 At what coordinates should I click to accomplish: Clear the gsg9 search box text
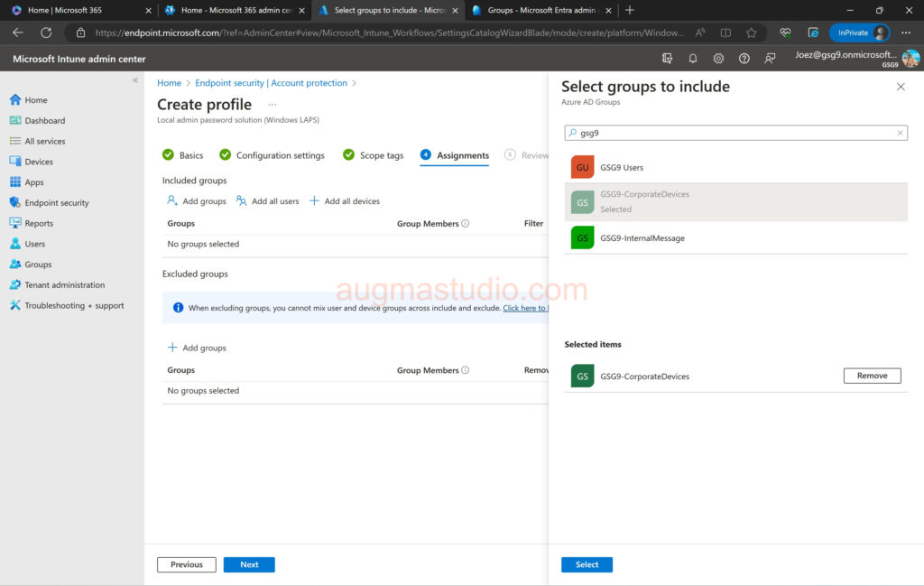(x=900, y=133)
